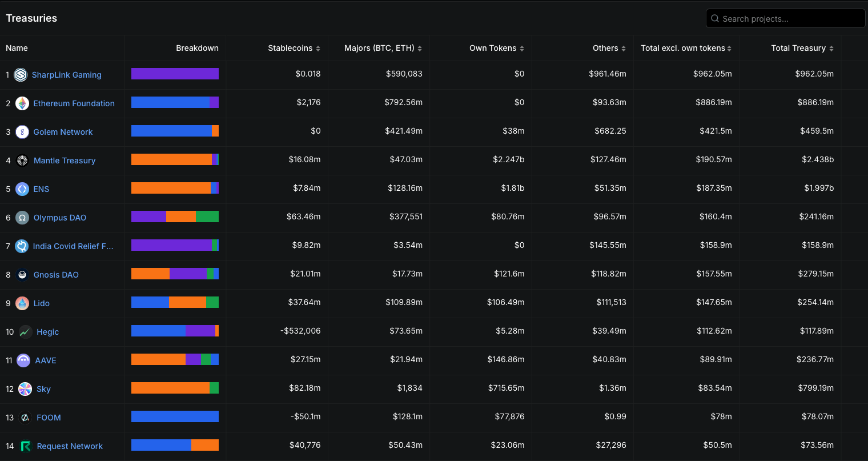The height and width of the screenshot is (461, 868).
Task: Click the Gnosis DAO logo icon
Action: pyautogui.click(x=22, y=275)
